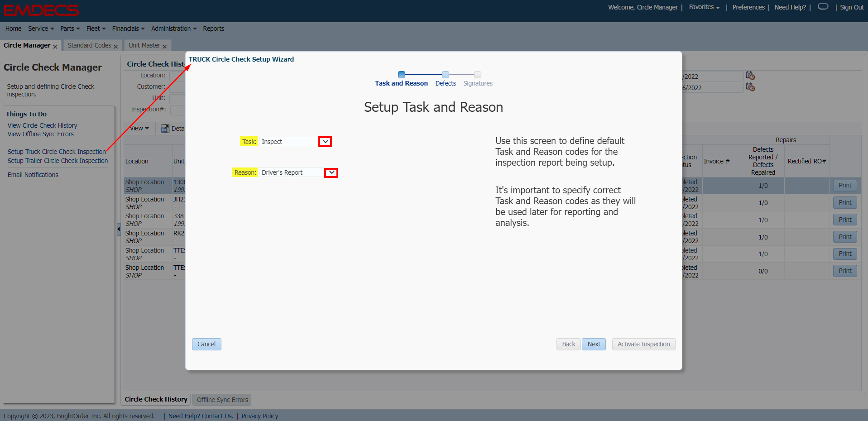Open the lower date picker calendar icon

(x=750, y=87)
